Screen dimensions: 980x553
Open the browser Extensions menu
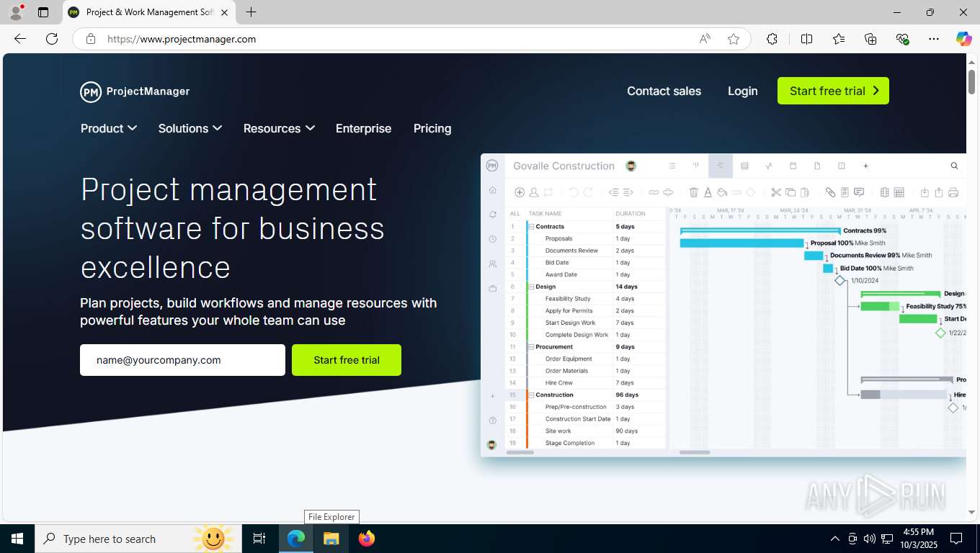[x=772, y=39]
